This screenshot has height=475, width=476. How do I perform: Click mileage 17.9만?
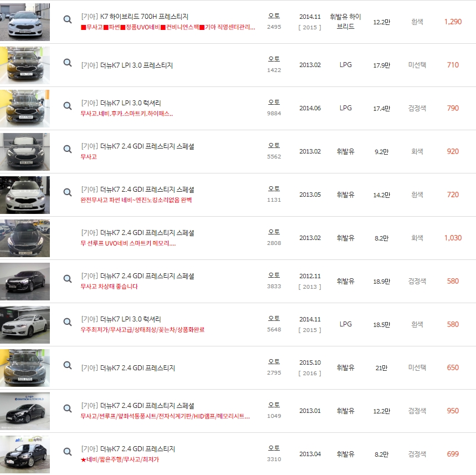pos(382,65)
